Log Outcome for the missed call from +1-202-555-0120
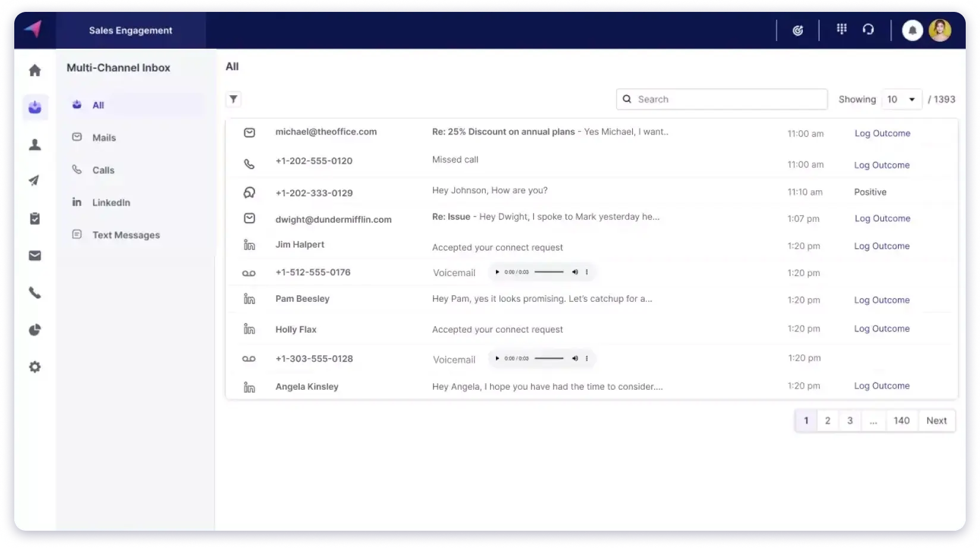The image size is (980, 548). (x=882, y=165)
